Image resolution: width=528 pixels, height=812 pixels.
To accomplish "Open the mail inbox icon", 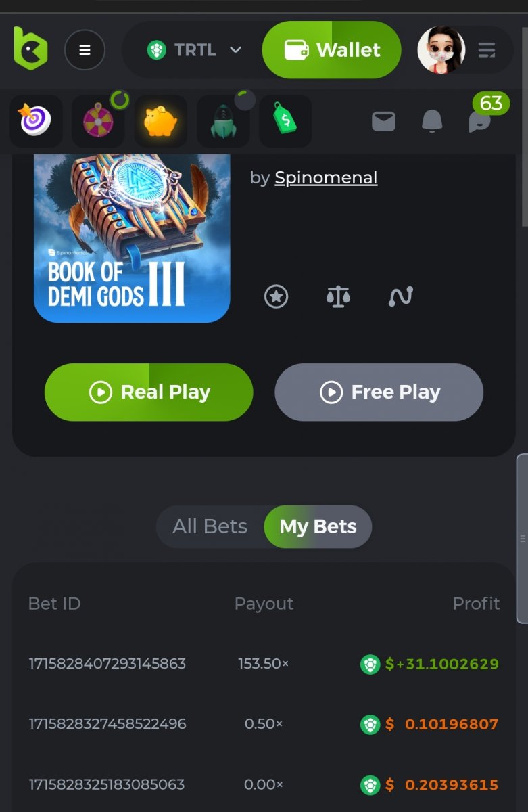I will pos(383,122).
